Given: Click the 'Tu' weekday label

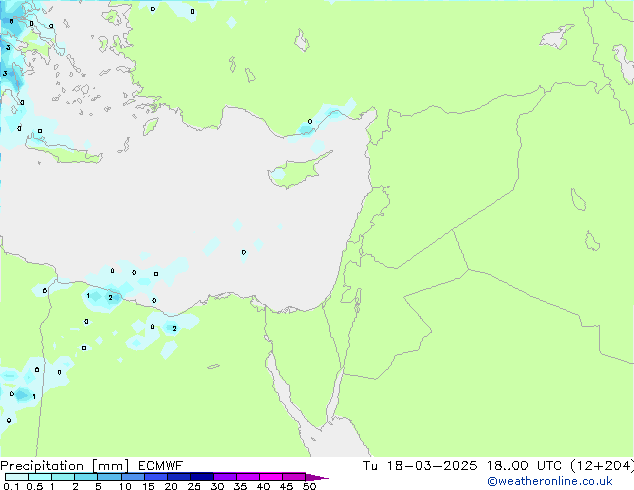Looking at the screenshot, I should (x=370, y=466).
